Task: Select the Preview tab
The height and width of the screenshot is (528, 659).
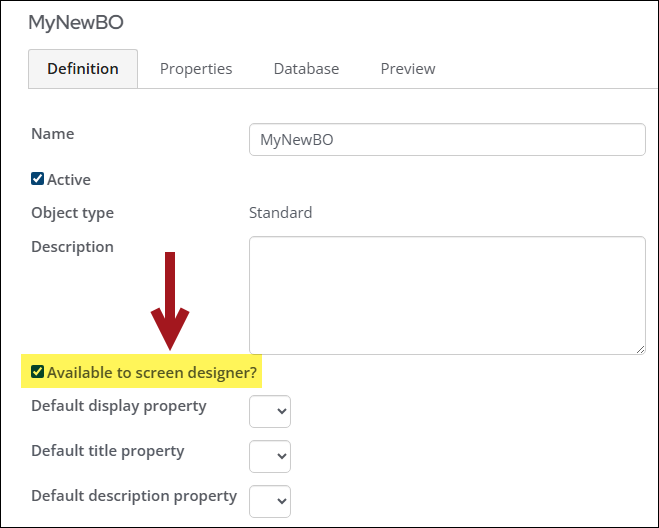Action: (x=408, y=69)
